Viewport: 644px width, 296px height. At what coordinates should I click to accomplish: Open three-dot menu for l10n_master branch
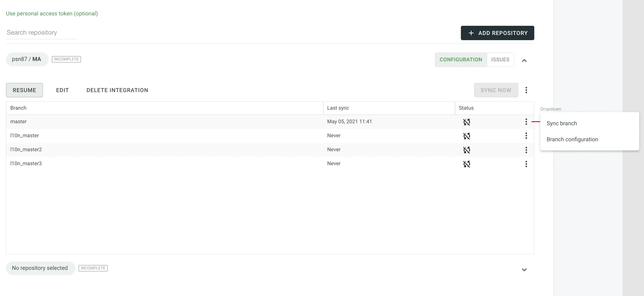(526, 136)
